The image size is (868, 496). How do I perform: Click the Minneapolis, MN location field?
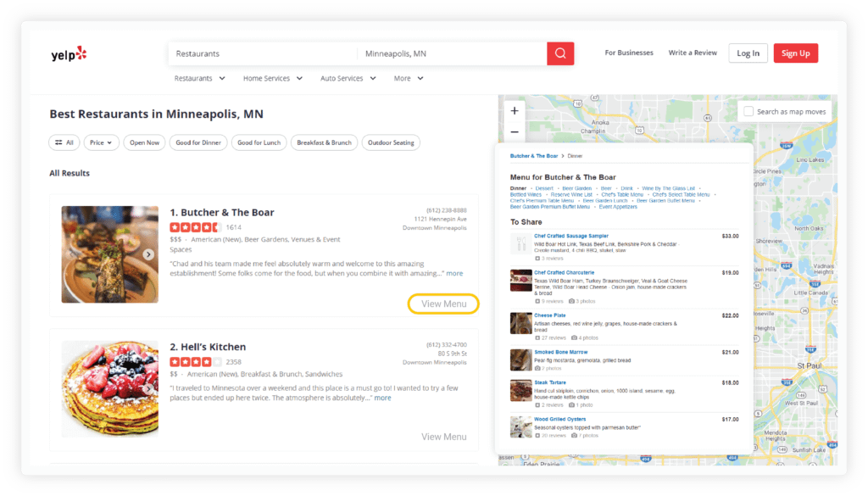(453, 53)
